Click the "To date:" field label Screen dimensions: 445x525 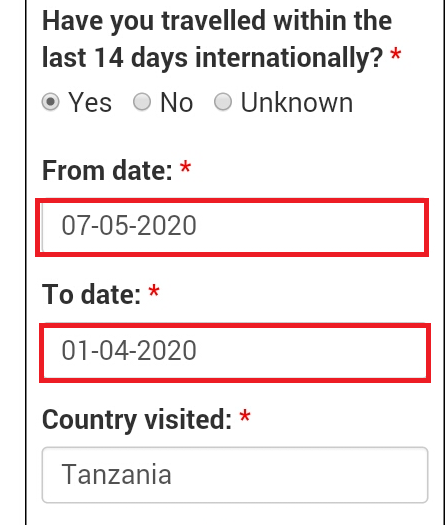91,295
